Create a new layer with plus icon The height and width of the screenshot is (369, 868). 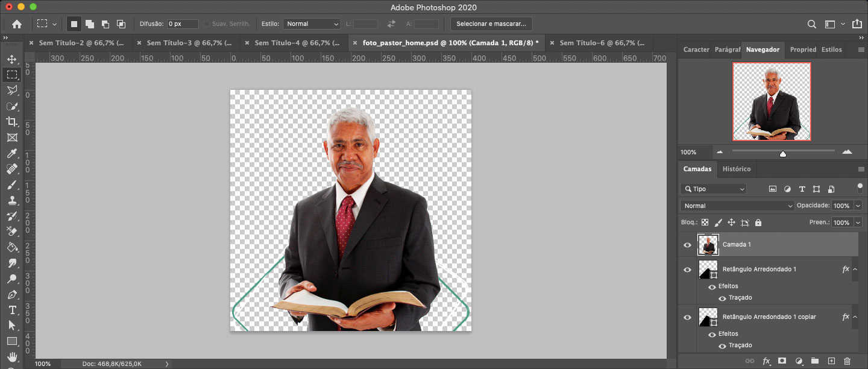tap(831, 361)
